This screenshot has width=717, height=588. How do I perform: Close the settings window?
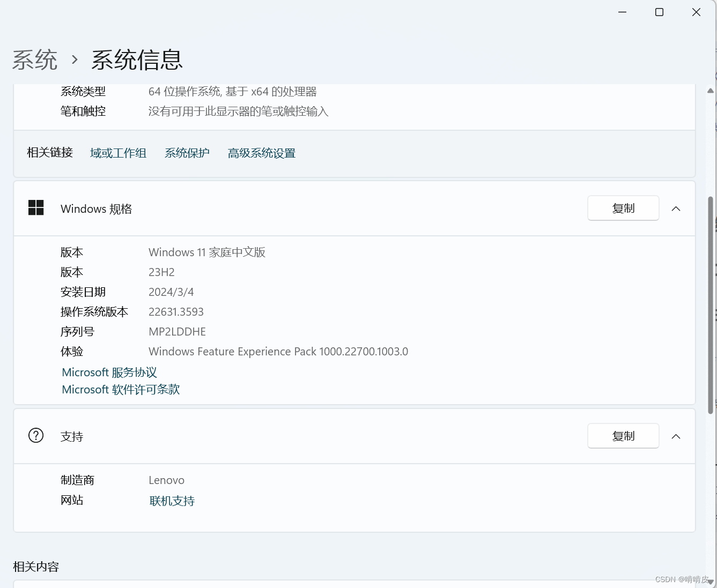click(x=696, y=12)
